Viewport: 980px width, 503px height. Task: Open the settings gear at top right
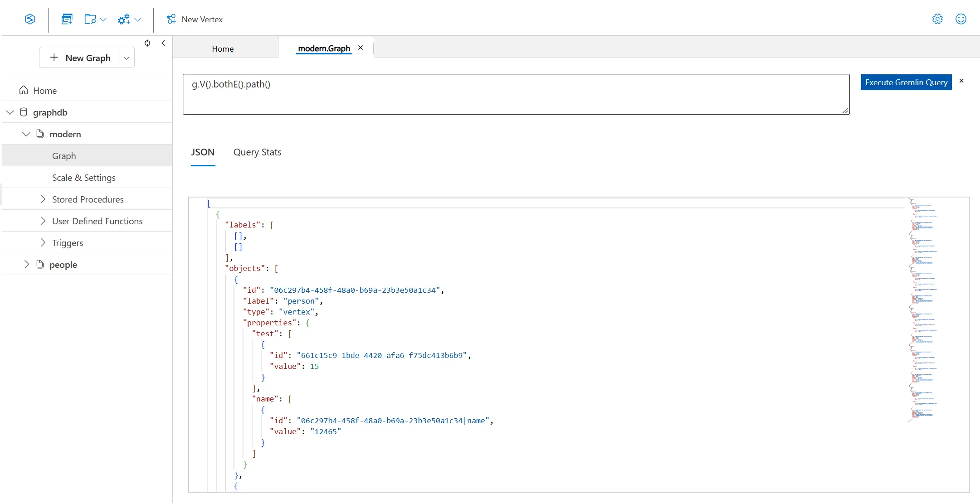click(x=937, y=19)
